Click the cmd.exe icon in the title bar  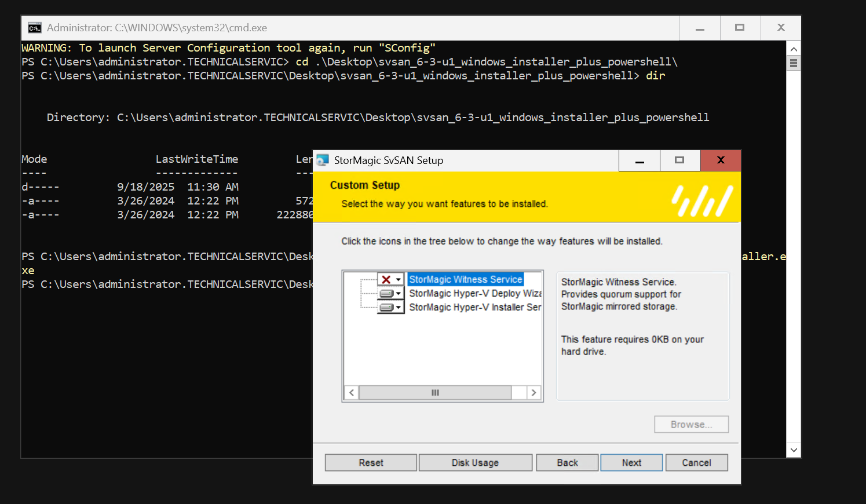35,28
